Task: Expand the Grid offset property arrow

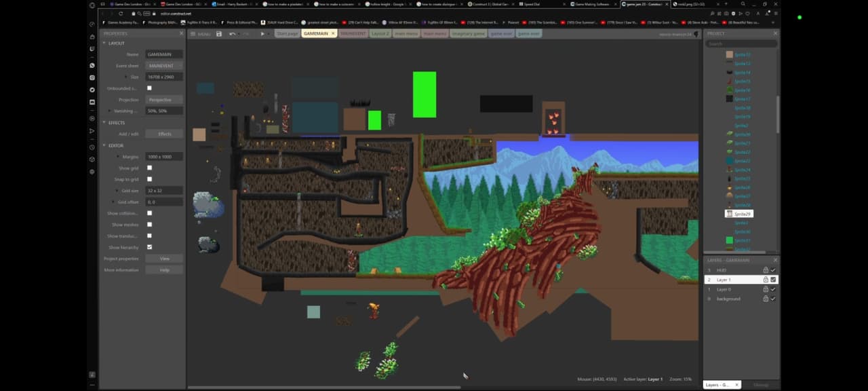Action: point(113,202)
